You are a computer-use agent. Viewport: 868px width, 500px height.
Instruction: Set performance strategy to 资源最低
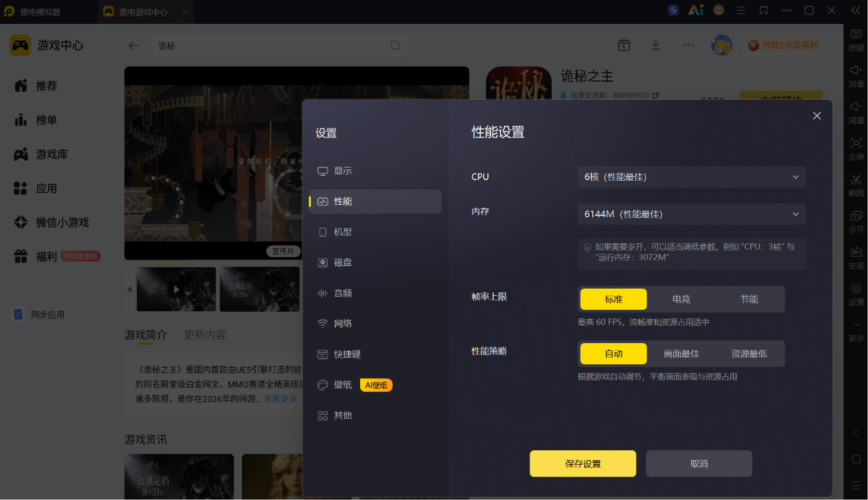(x=749, y=354)
